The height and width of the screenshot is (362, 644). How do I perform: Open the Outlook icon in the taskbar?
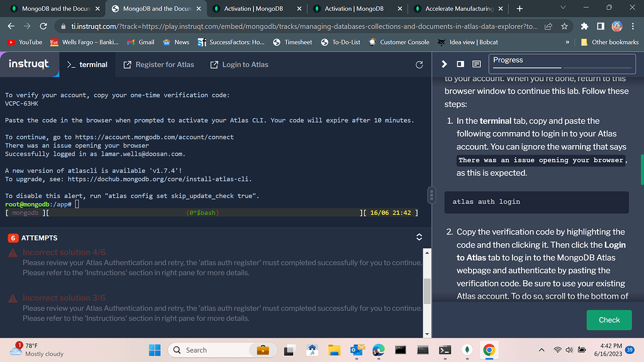tap(357, 350)
